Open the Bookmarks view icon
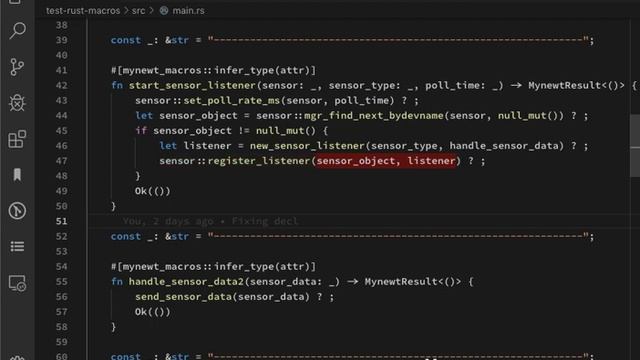 pyautogui.click(x=17, y=175)
